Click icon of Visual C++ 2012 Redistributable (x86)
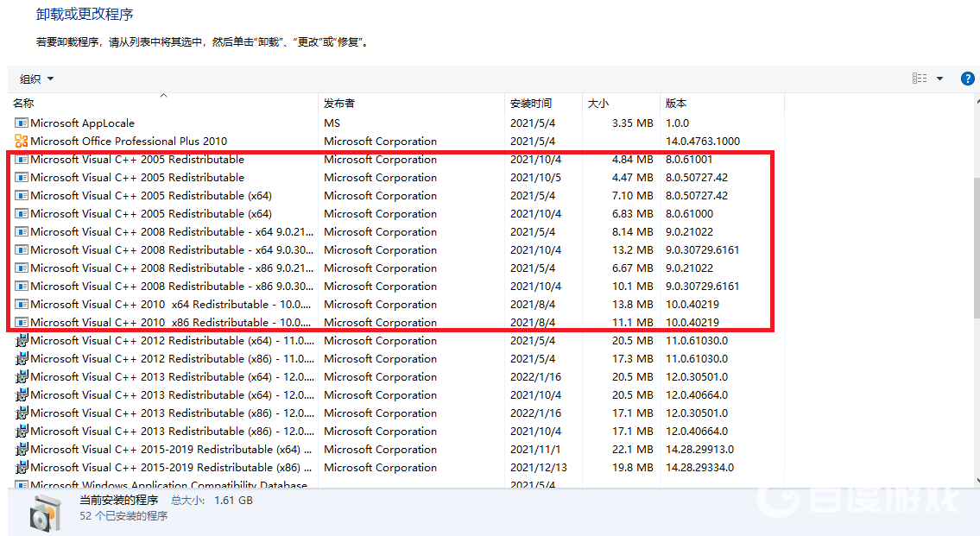Viewport: 980px width, 536px height. click(x=22, y=358)
